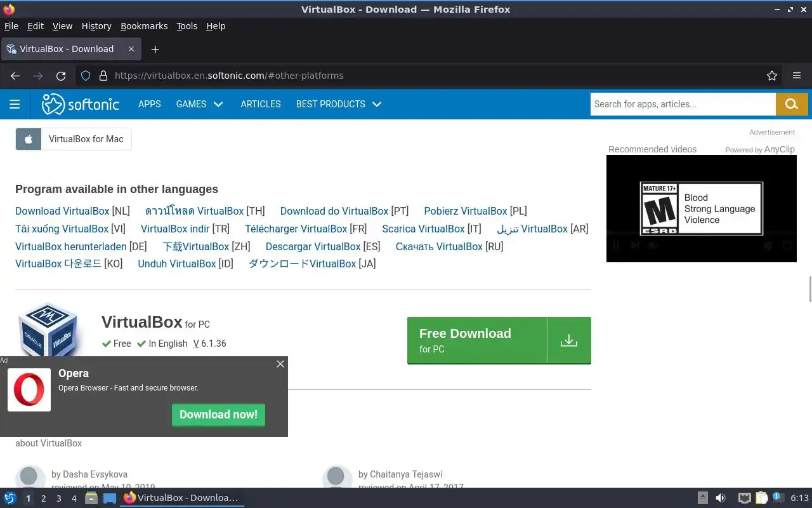Image resolution: width=812 pixels, height=508 pixels.
Task: Click the Firefox VirtualBox taskbar window button
Action: tap(181, 498)
